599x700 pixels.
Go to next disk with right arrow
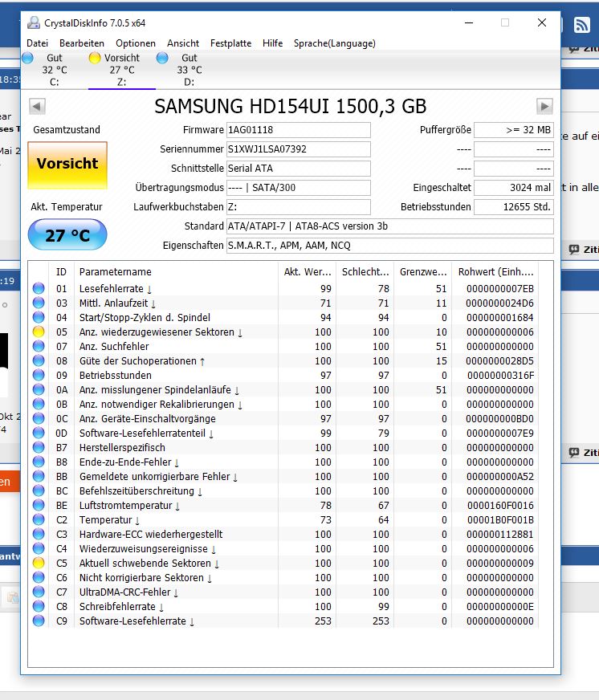click(x=544, y=106)
